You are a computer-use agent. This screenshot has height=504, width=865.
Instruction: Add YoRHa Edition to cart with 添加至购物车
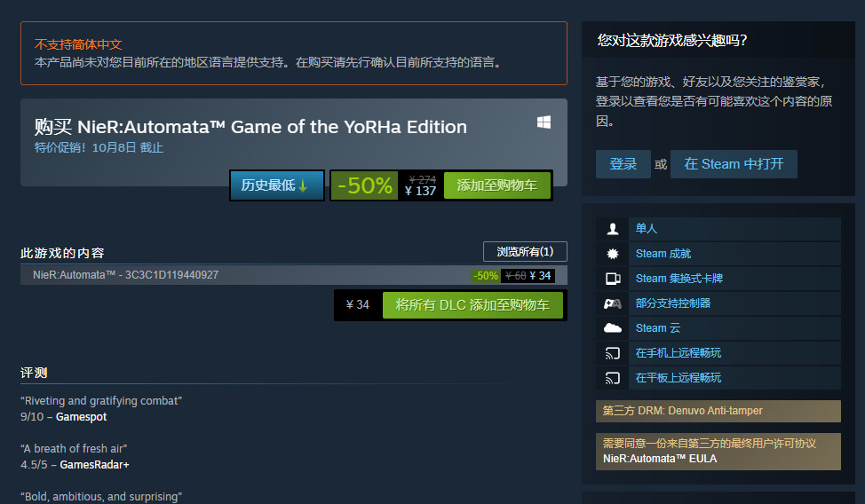point(496,185)
